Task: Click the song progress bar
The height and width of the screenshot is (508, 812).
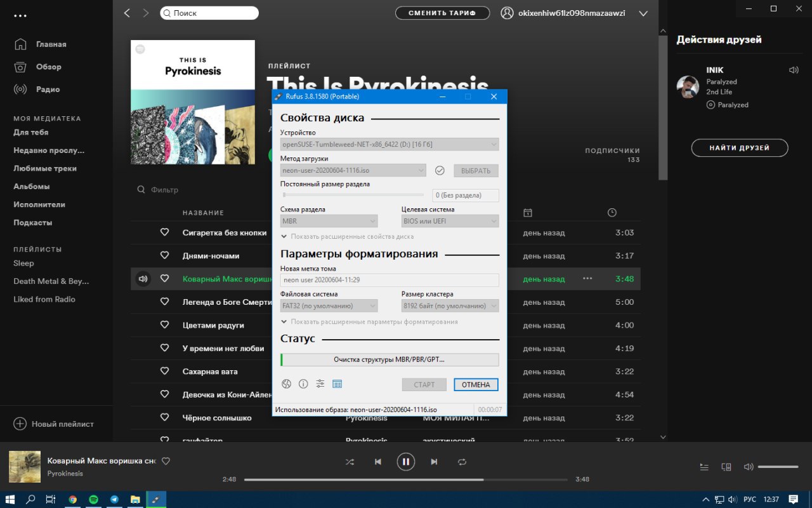Action: [x=406, y=479]
